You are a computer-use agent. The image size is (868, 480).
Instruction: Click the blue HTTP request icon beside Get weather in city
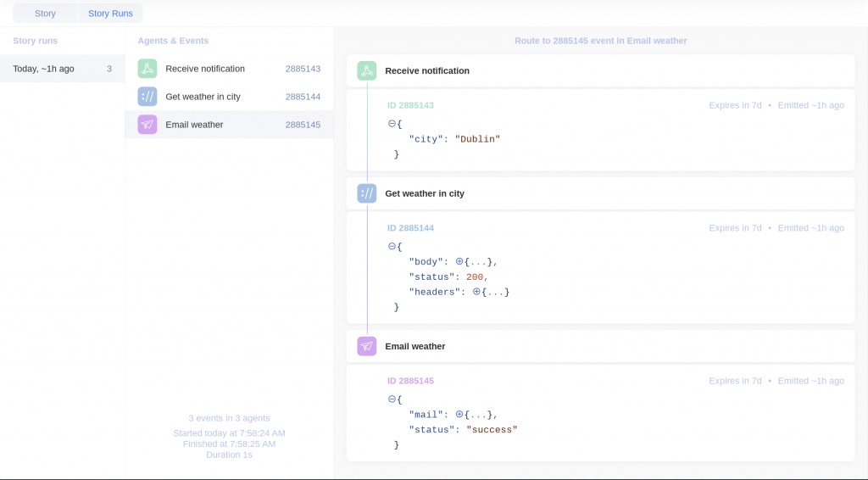click(147, 97)
